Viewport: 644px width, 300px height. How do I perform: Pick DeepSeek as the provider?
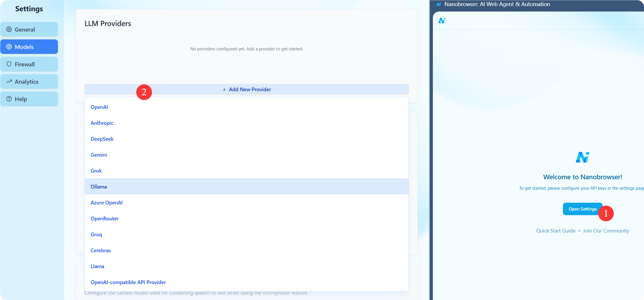coord(102,139)
